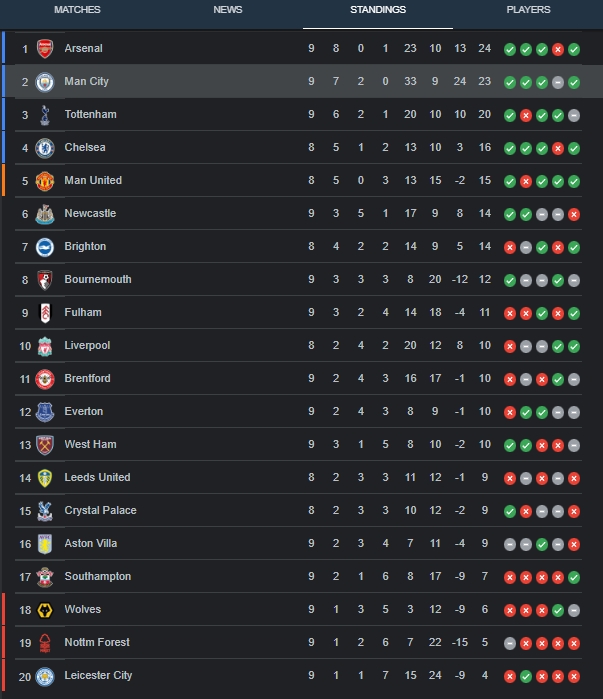Click the Arsenal club crest
This screenshot has height=699, width=603.
click(45, 49)
